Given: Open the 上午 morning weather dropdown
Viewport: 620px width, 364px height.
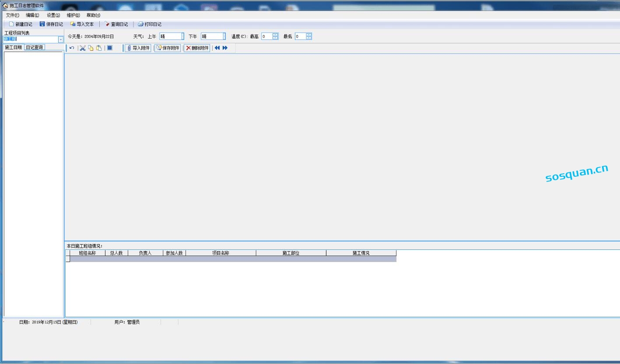Looking at the screenshot, I should (182, 36).
